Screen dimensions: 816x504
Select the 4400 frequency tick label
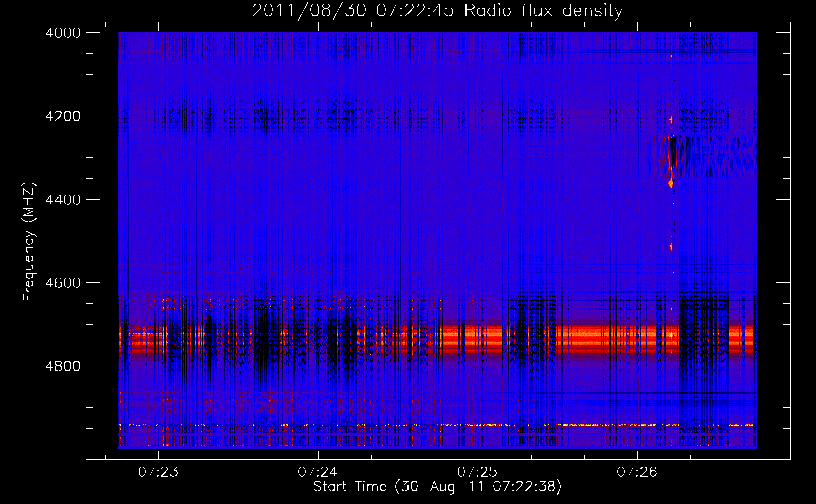click(63, 200)
